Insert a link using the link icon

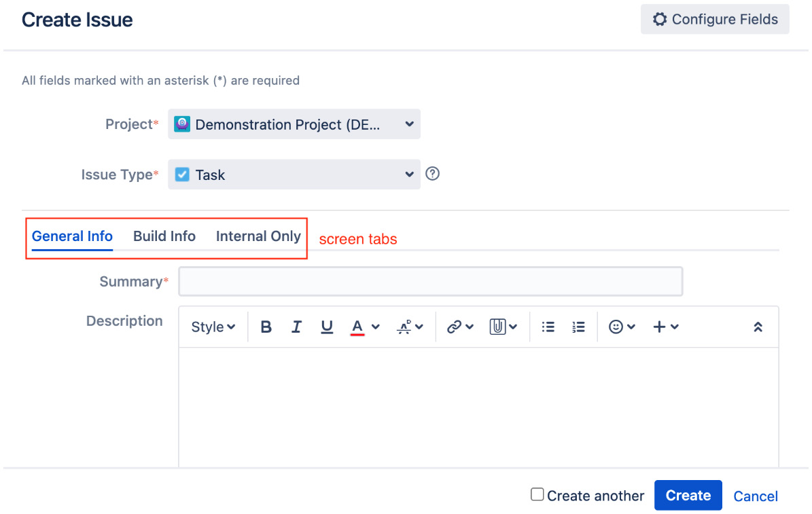tap(455, 327)
